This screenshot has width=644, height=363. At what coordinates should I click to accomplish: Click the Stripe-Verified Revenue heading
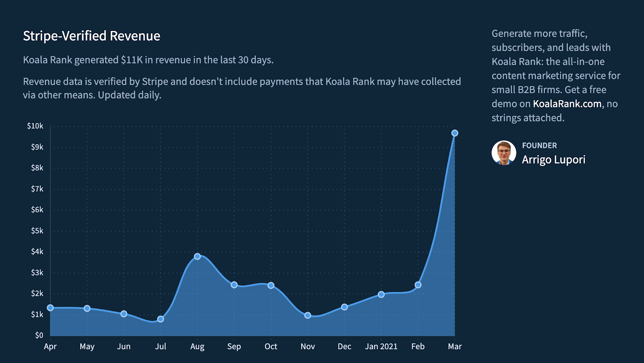click(92, 36)
